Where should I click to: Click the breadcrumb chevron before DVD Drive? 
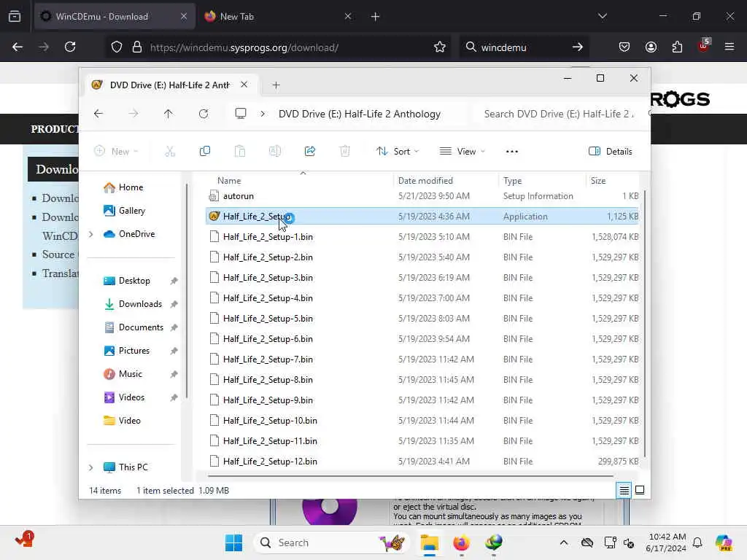(263, 114)
